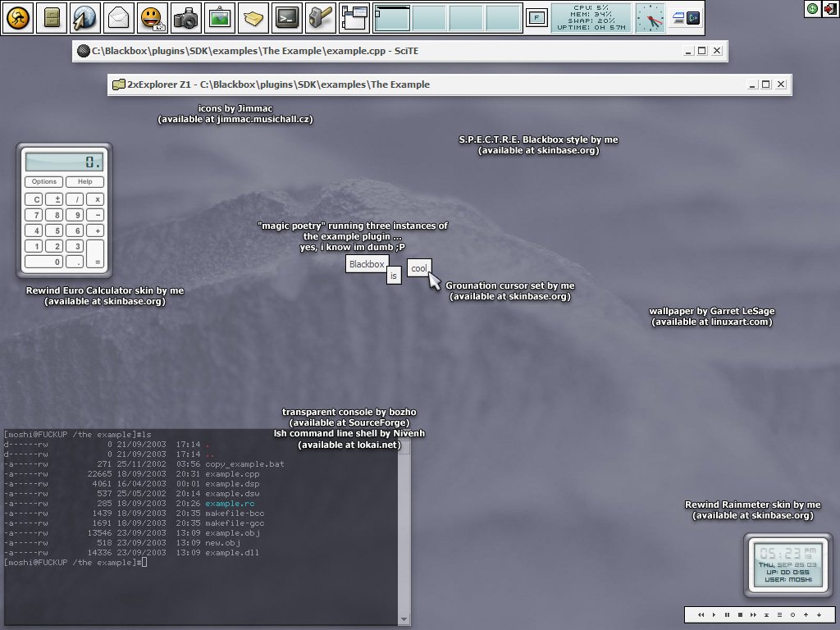
Task: Click the play control in media bar
Action: pos(714,614)
